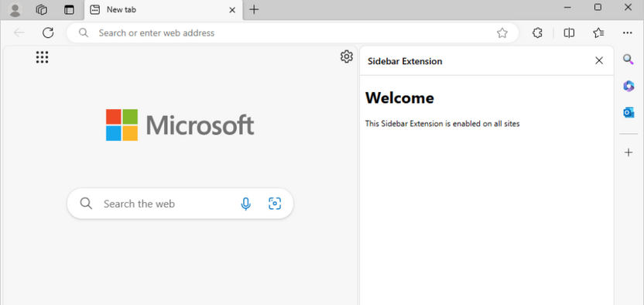
Task: Close the New tab tab
Action: [232, 10]
